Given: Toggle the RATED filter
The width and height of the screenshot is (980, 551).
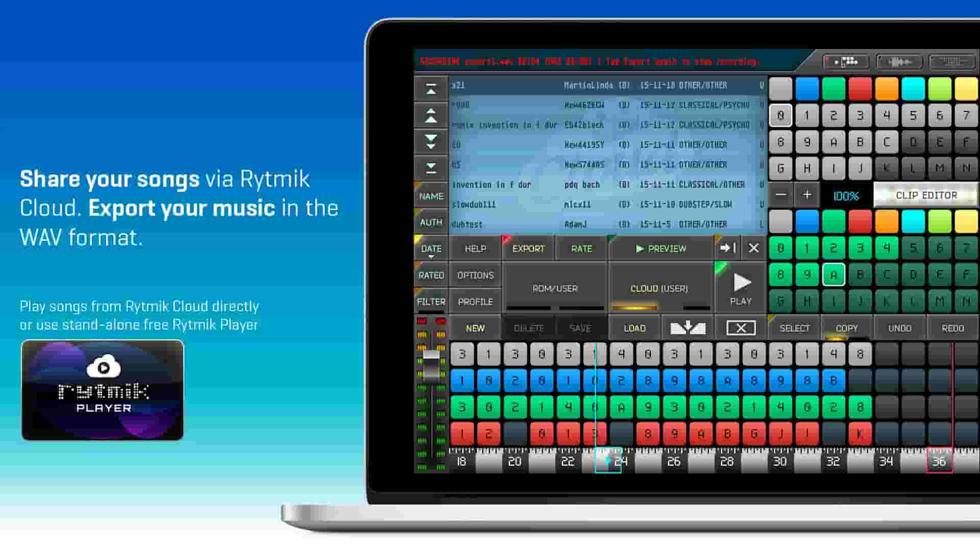Looking at the screenshot, I should (x=431, y=275).
